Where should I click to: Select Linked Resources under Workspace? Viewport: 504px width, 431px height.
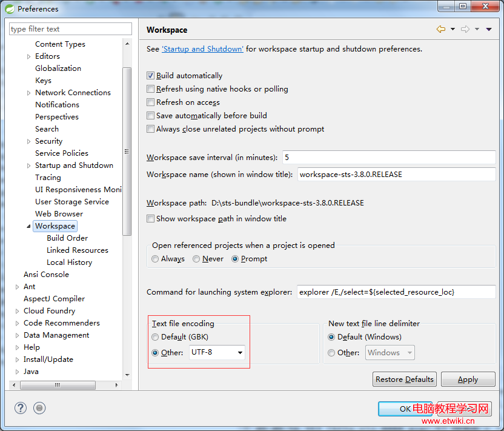(78, 250)
